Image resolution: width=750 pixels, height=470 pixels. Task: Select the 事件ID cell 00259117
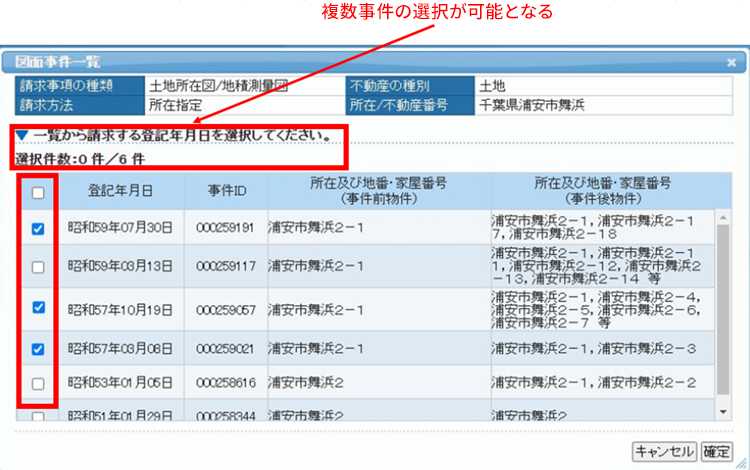226,266
